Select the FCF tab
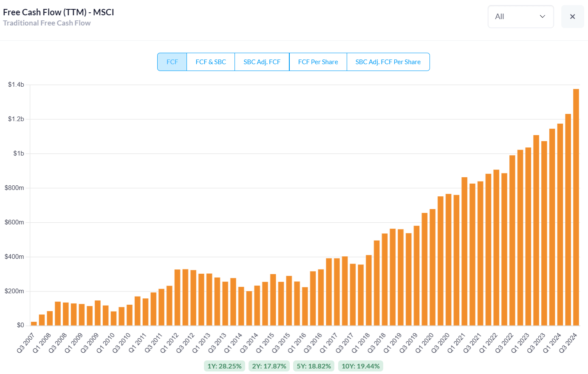 (172, 62)
